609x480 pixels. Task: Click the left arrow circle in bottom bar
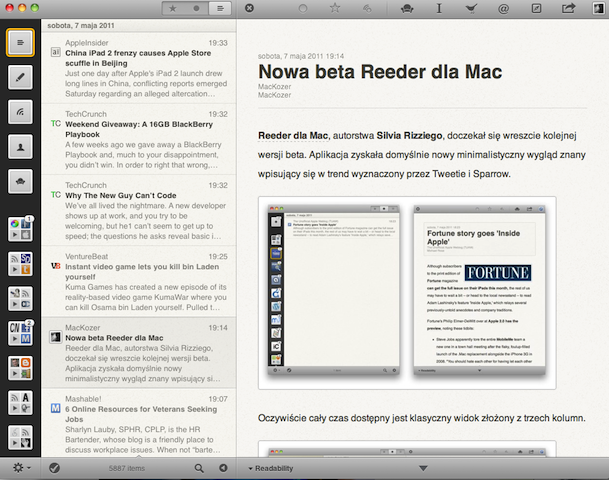click(223, 468)
